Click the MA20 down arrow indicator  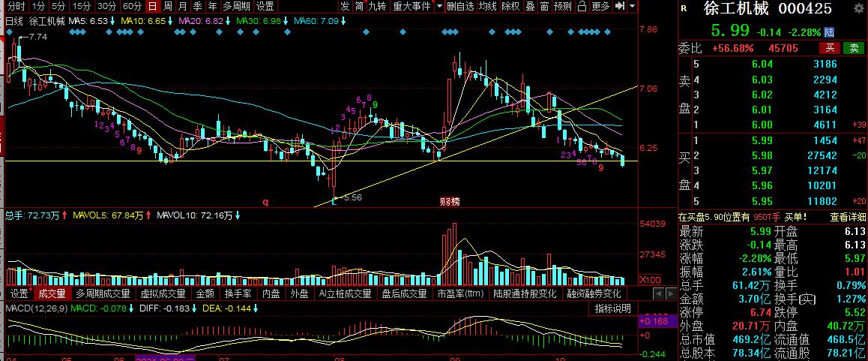(x=228, y=21)
